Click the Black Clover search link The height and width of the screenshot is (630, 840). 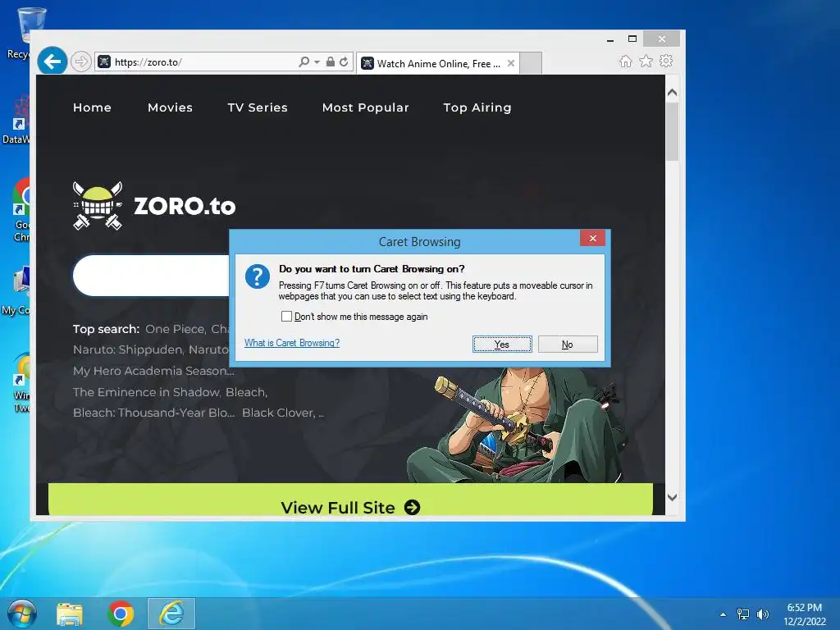pos(279,413)
